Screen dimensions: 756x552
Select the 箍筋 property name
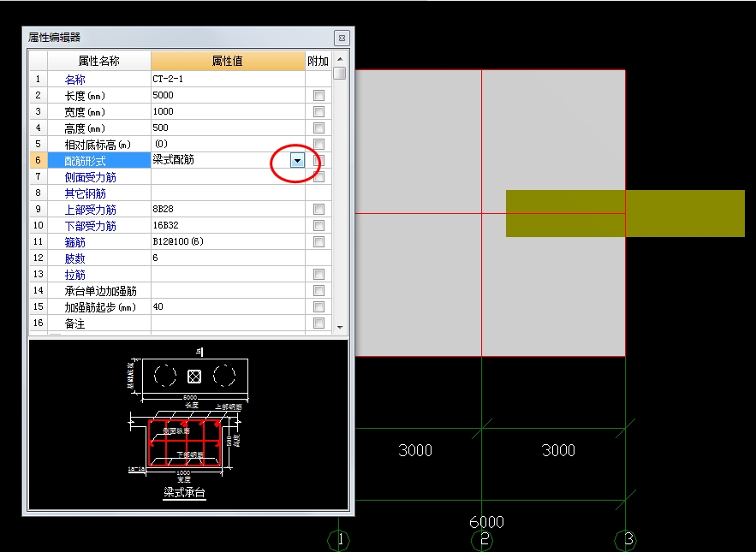pyautogui.click(x=74, y=242)
